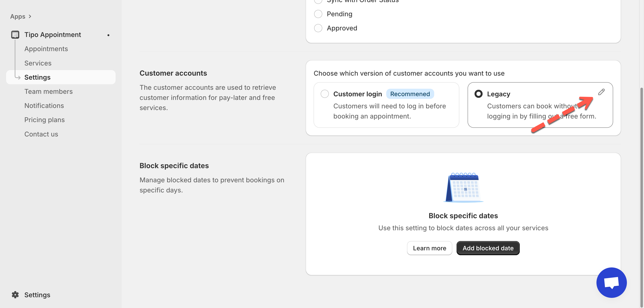Choose the Customer login radio button
The image size is (644, 308).
325,94
